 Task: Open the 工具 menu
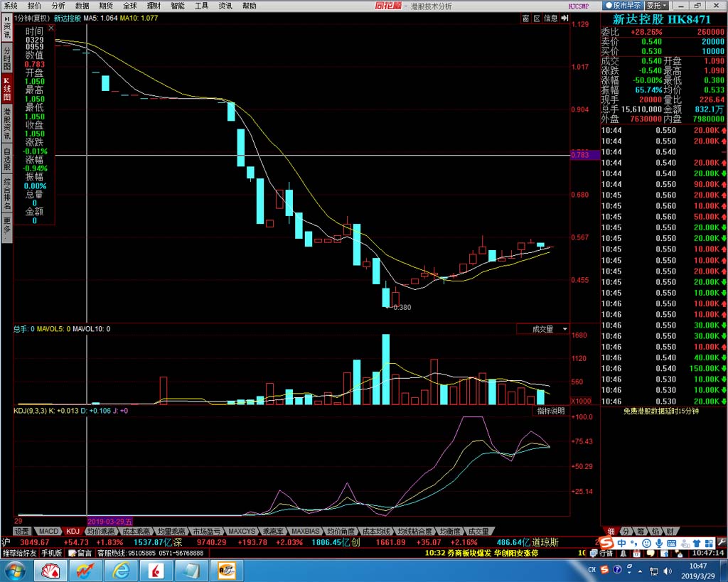(201, 6)
